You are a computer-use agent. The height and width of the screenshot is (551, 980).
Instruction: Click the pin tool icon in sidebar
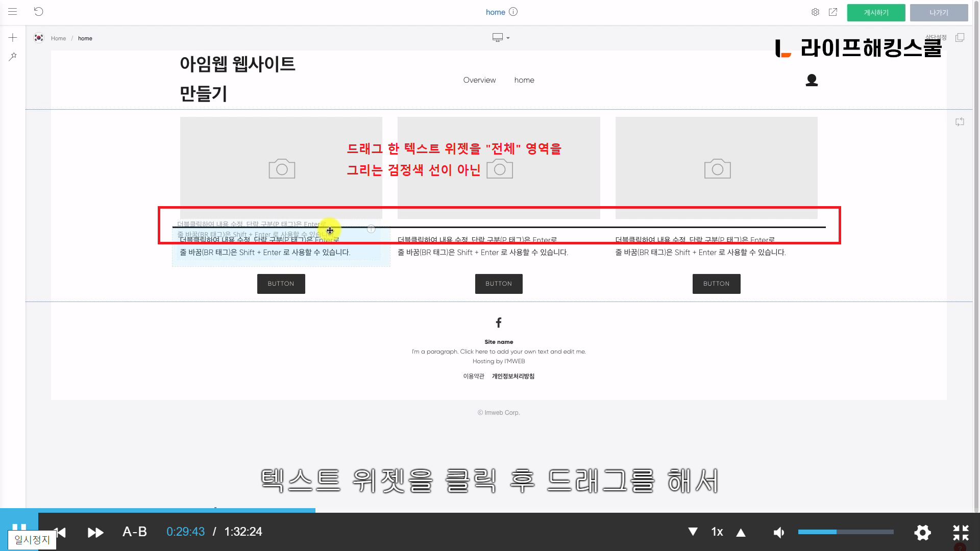tap(13, 57)
